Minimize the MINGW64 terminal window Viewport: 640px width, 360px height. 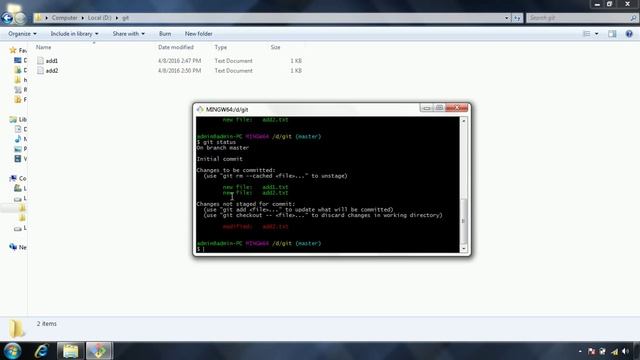pyautogui.click(x=426, y=108)
